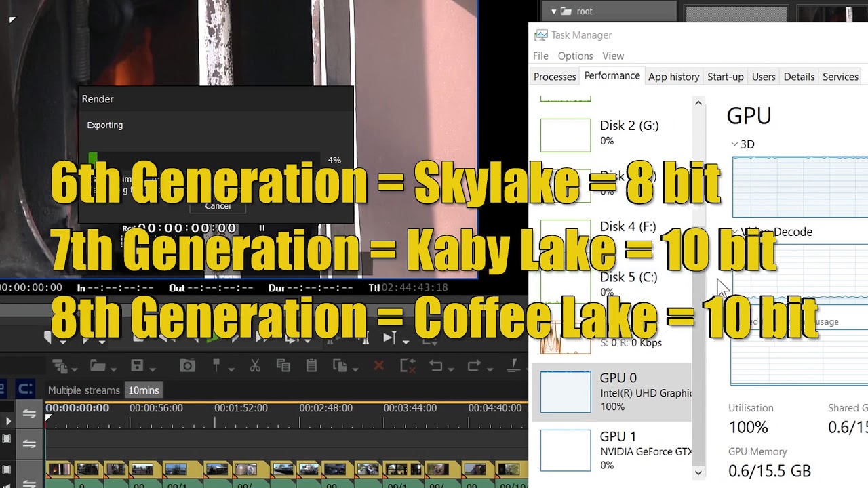Click ruler at 00:03:44:00 mark
Image resolution: width=868 pixels, height=488 pixels.
click(x=410, y=408)
